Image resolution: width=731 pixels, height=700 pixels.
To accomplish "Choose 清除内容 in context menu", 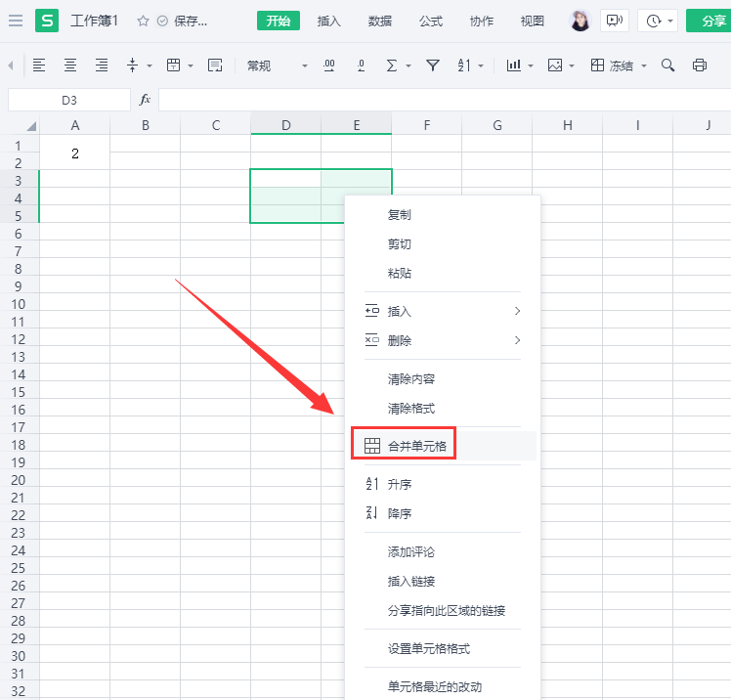I will click(x=443, y=378).
